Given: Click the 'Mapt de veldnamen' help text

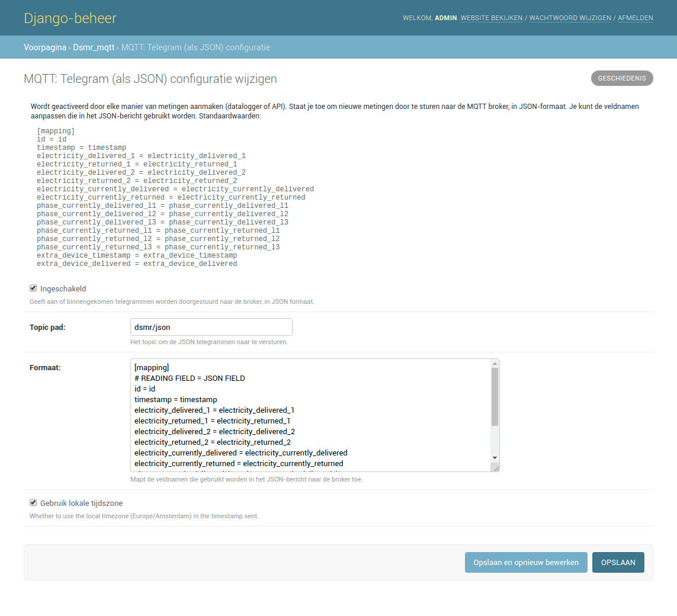Looking at the screenshot, I should click(x=246, y=479).
